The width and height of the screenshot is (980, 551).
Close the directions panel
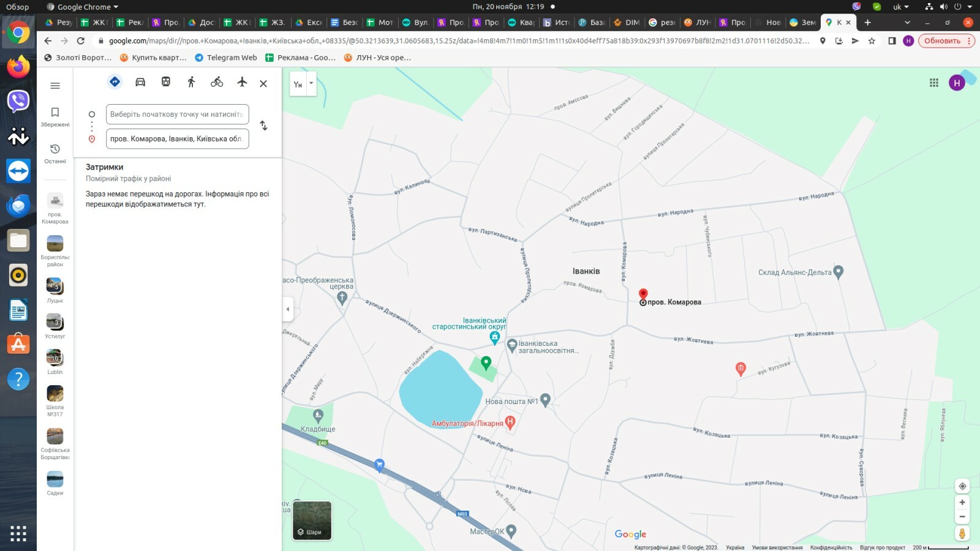[263, 84]
